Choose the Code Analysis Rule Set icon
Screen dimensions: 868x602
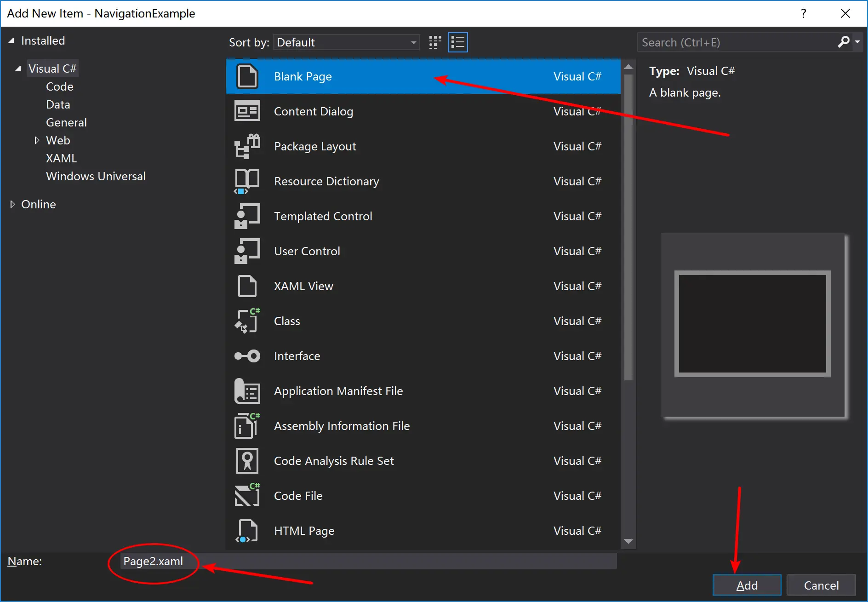pos(247,461)
